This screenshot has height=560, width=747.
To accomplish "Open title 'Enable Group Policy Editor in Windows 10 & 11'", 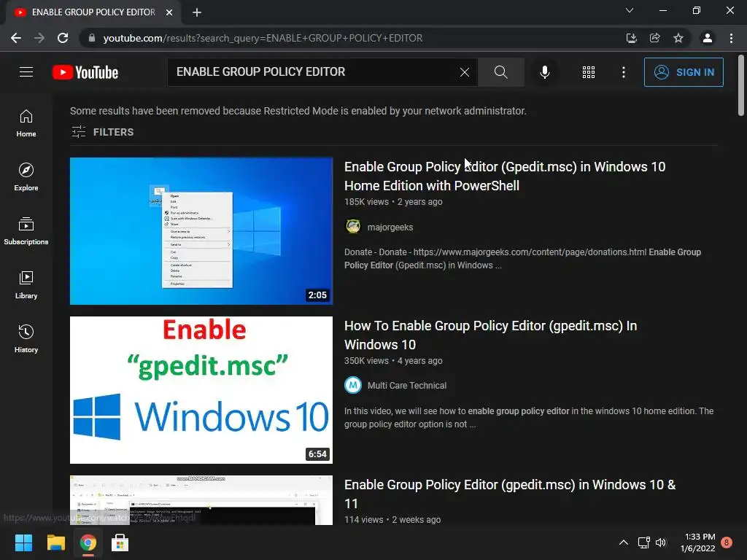I will click(x=510, y=494).
